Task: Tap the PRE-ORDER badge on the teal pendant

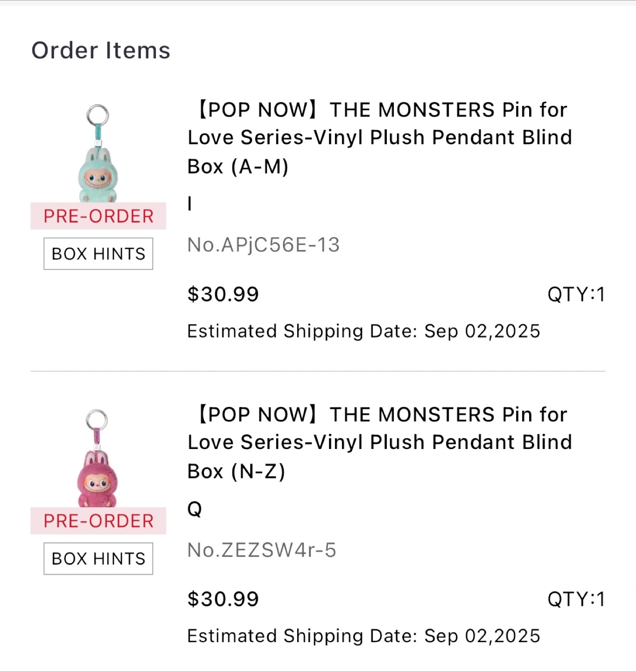Action: click(98, 216)
